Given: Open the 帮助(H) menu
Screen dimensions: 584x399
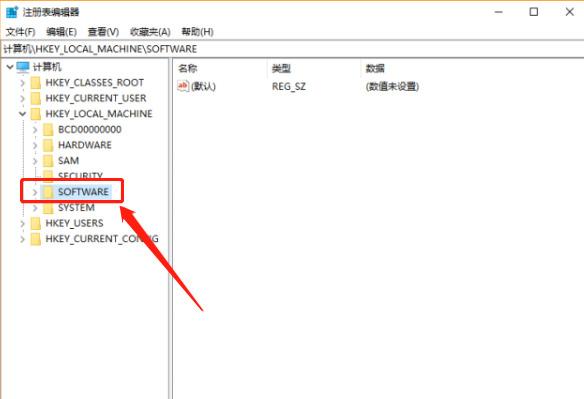Looking at the screenshot, I should [197, 32].
